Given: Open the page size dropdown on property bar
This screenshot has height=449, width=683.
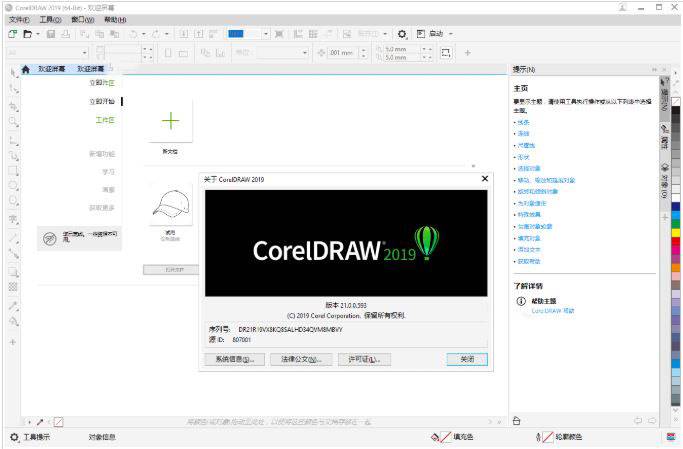Looking at the screenshot, I should 85,53.
